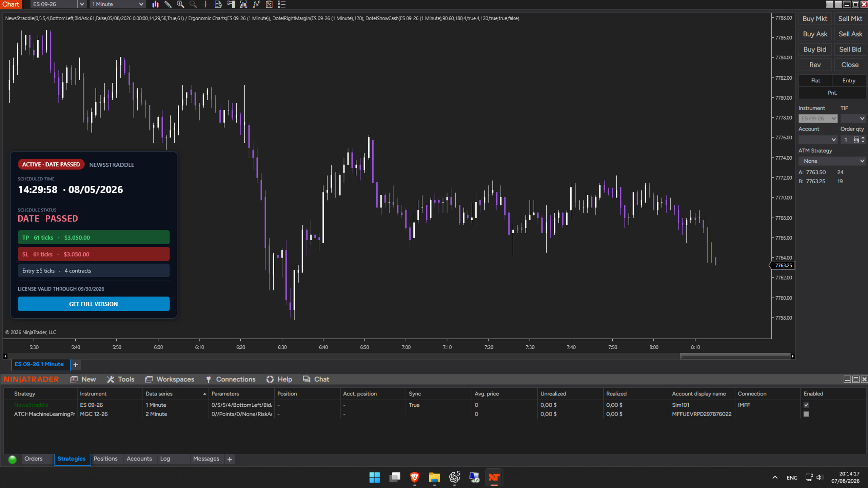Expand the ES 09-26 instrument dropdown arrow
Image resolution: width=868 pixels, height=488 pixels.
pyautogui.click(x=82, y=4)
